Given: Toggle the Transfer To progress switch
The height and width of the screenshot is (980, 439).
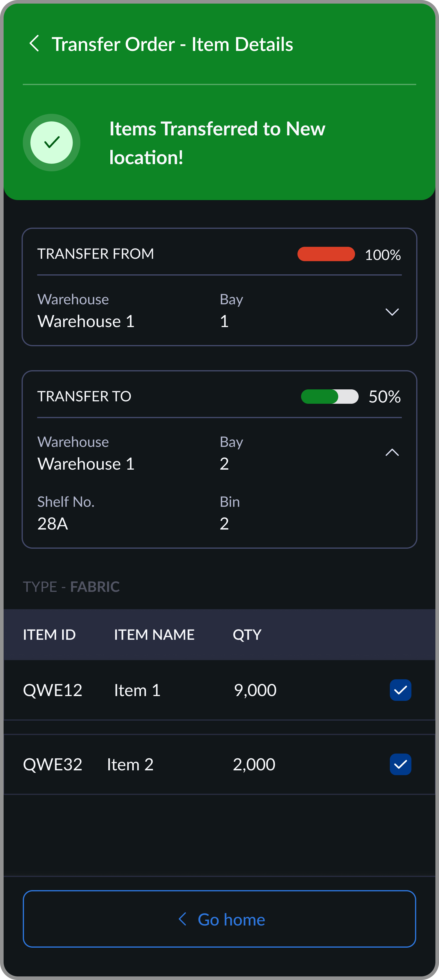Looking at the screenshot, I should click(329, 397).
